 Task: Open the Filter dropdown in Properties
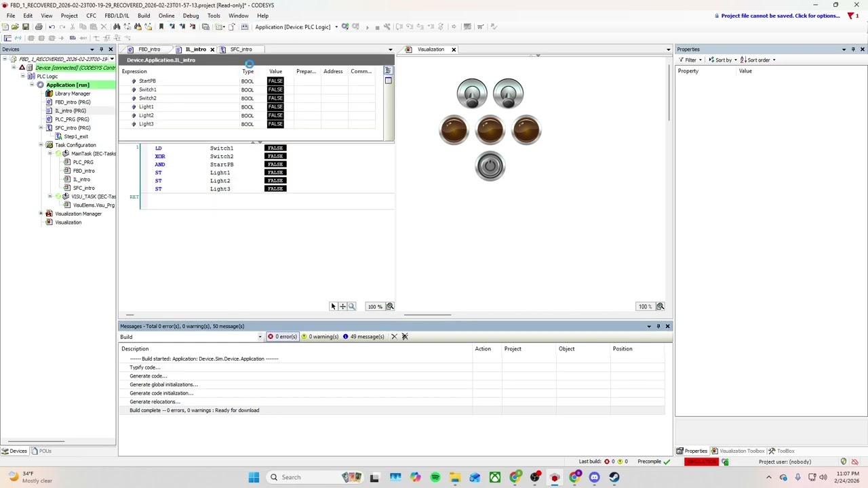point(691,60)
